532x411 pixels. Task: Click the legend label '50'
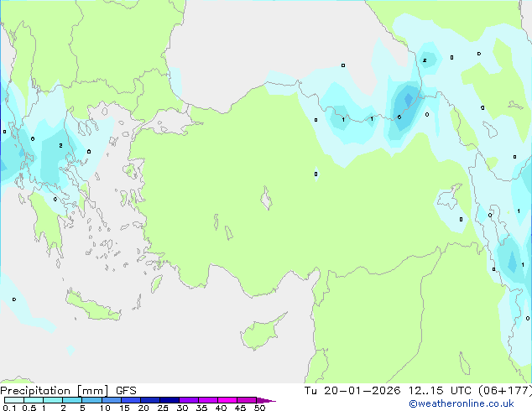click(260, 408)
